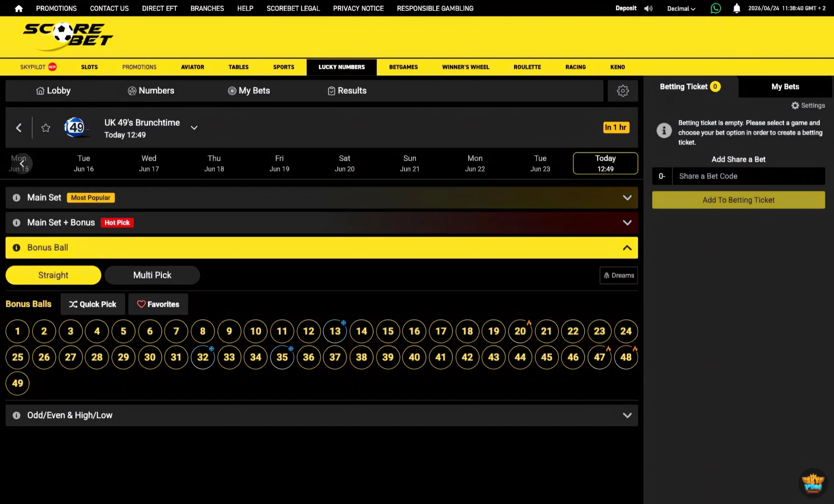Select the Fri Jun 19 date
Screen dimensions: 834x504
pos(279,164)
